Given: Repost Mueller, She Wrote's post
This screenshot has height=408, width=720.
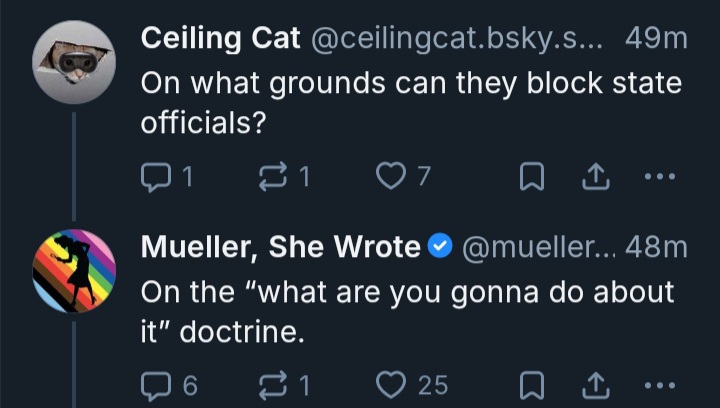Looking at the screenshot, I should [x=271, y=385].
